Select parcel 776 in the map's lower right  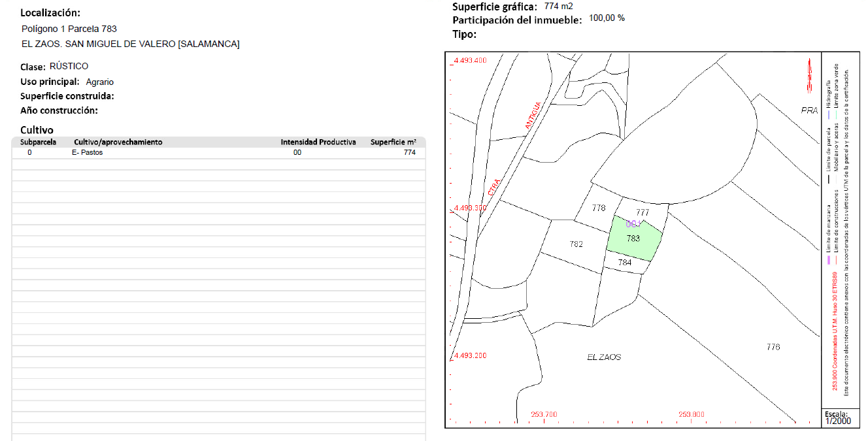click(x=773, y=347)
